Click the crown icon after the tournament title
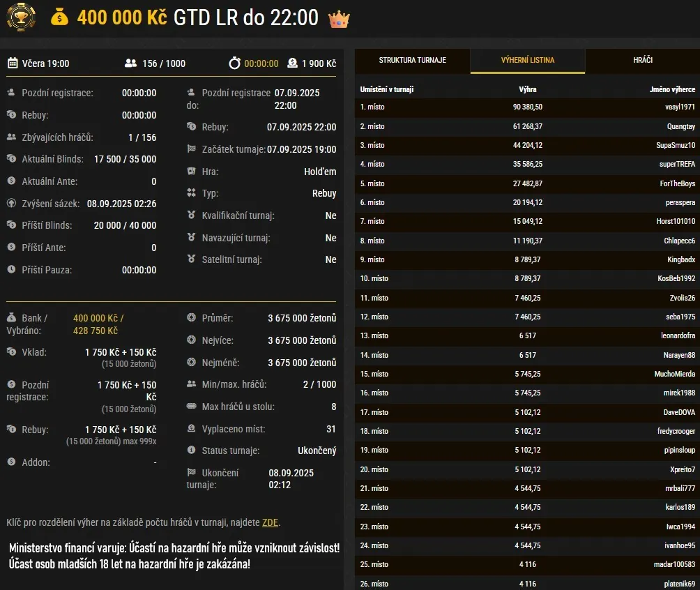Screen dimensions: 700x590 pyautogui.click(x=339, y=19)
